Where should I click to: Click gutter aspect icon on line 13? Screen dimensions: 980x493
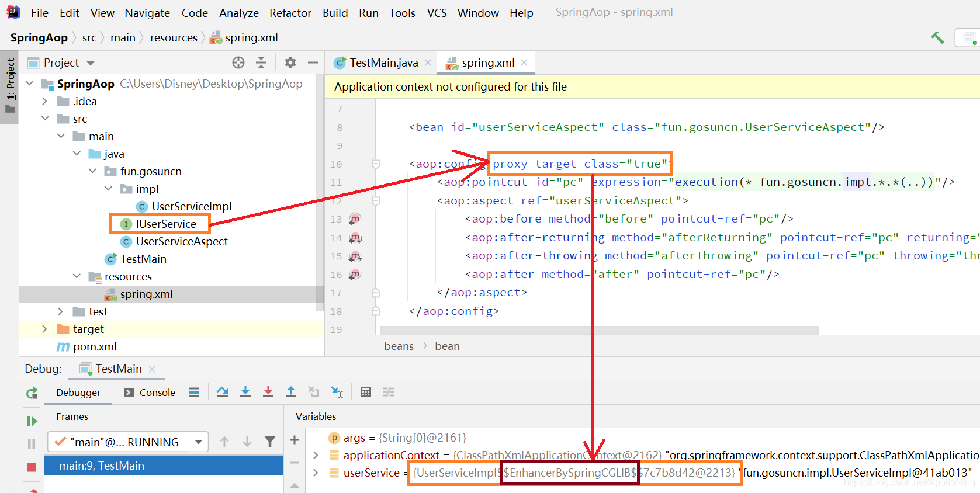(355, 219)
